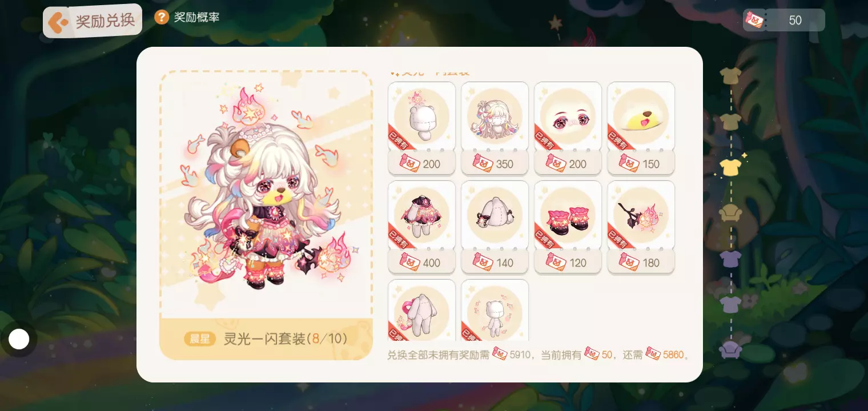Screen dimensions: 868x411
Task: Select the plush backpack item costing 140
Action: click(495, 216)
